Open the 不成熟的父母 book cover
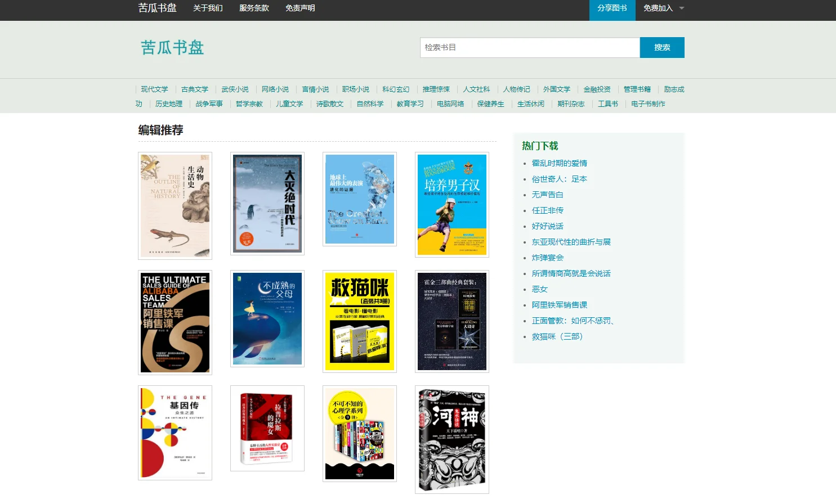 267,319
